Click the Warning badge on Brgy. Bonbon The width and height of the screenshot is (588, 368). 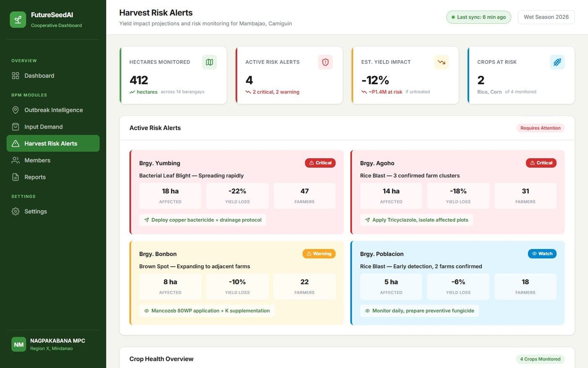(x=319, y=254)
